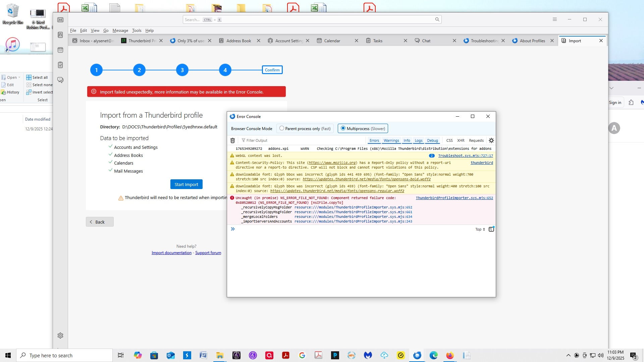644x362 pixels.
Task: Click the Start Import button
Action: pyautogui.click(x=186, y=184)
